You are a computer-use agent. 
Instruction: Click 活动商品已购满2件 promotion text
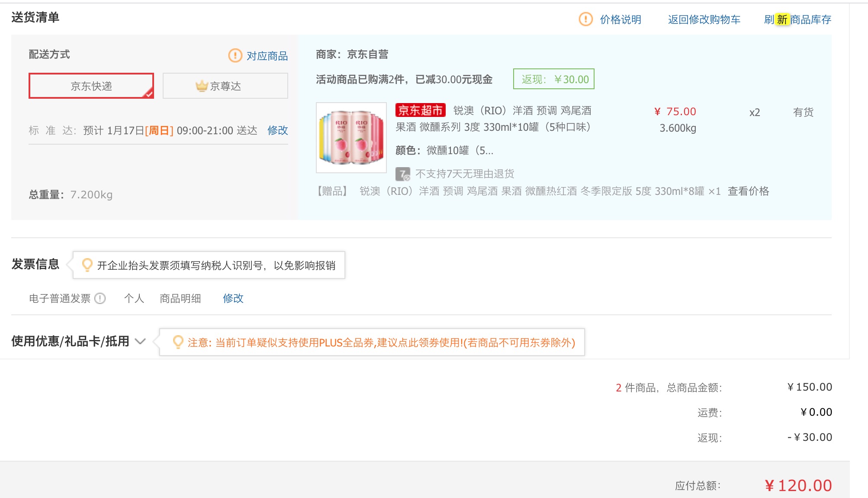404,79
